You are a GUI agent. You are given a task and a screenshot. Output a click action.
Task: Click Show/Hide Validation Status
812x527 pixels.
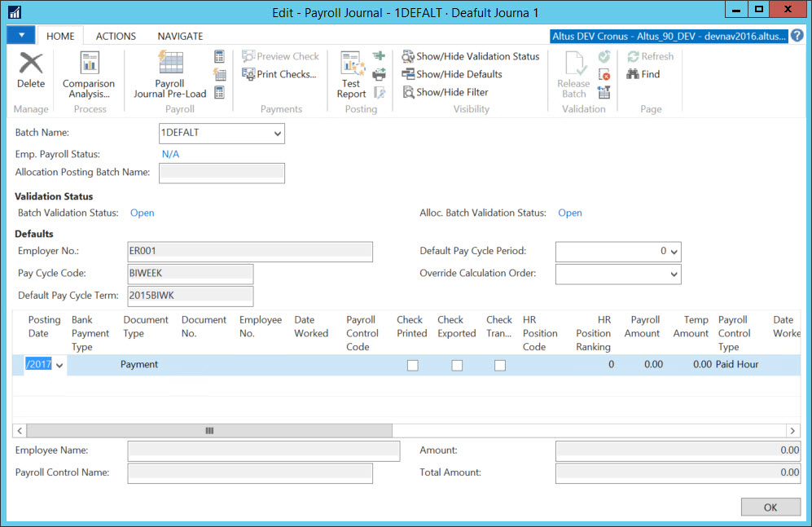471,56
